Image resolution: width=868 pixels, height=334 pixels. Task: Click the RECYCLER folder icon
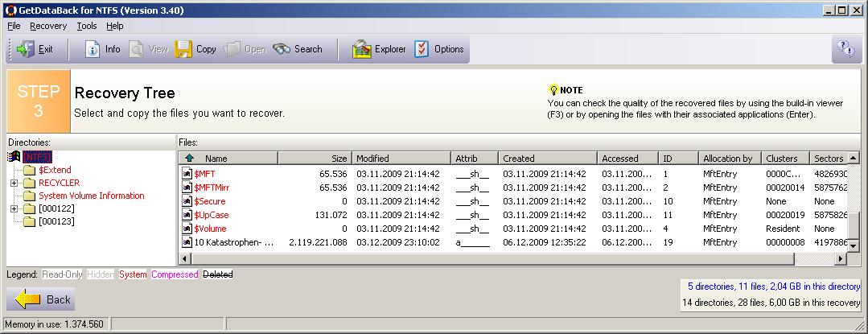point(29,183)
